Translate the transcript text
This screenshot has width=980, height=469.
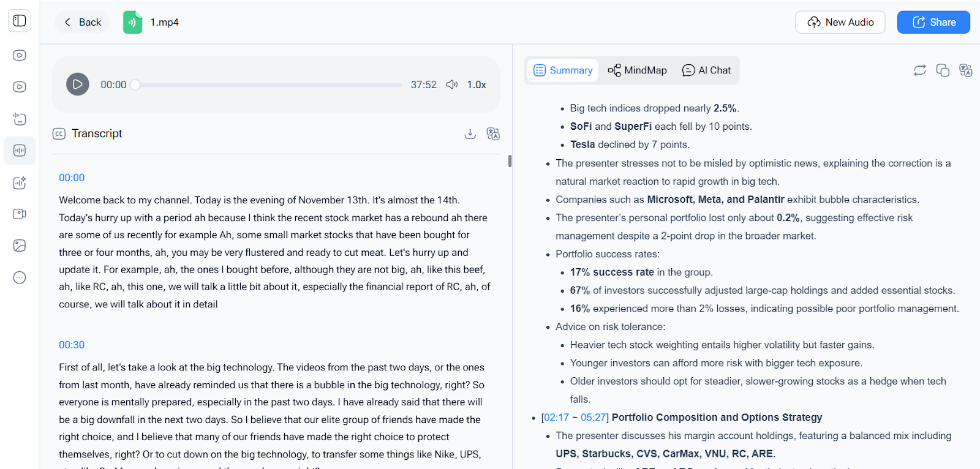click(x=493, y=133)
